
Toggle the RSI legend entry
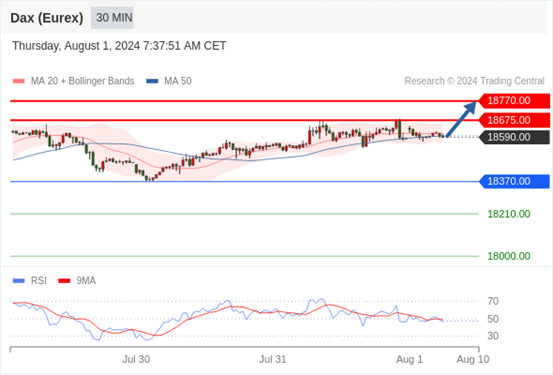[30, 281]
